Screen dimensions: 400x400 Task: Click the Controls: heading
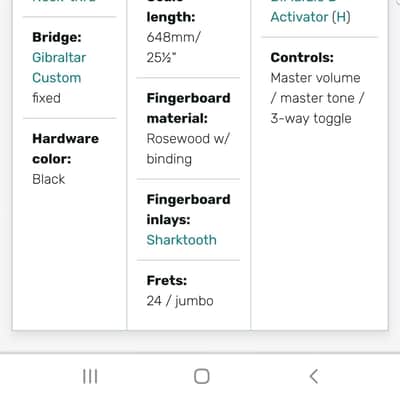[x=302, y=58]
